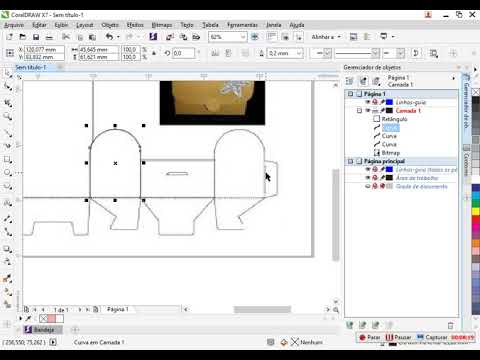
Task: Toggle printer icon of Camada 1 layer
Action: pos(375,110)
